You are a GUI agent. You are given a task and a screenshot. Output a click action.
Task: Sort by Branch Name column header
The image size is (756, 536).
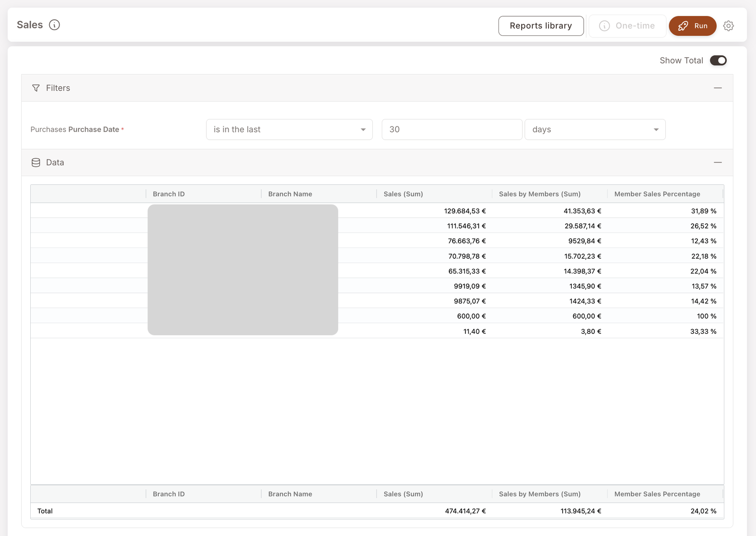coord(290,194)
